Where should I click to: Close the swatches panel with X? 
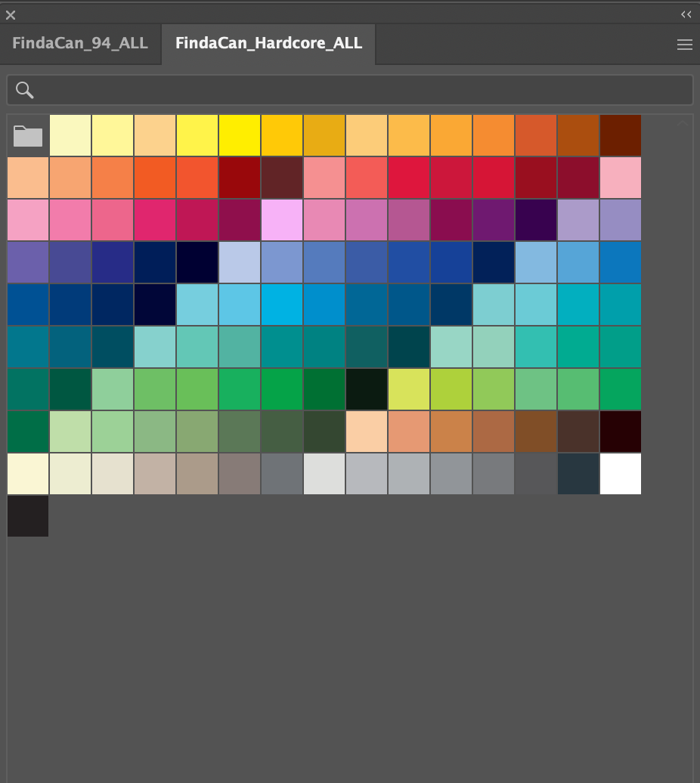[x=11, y=14]
